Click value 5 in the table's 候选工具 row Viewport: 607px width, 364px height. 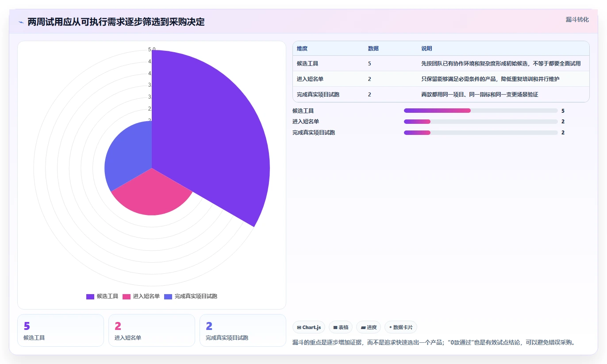(x=369, y=64)
